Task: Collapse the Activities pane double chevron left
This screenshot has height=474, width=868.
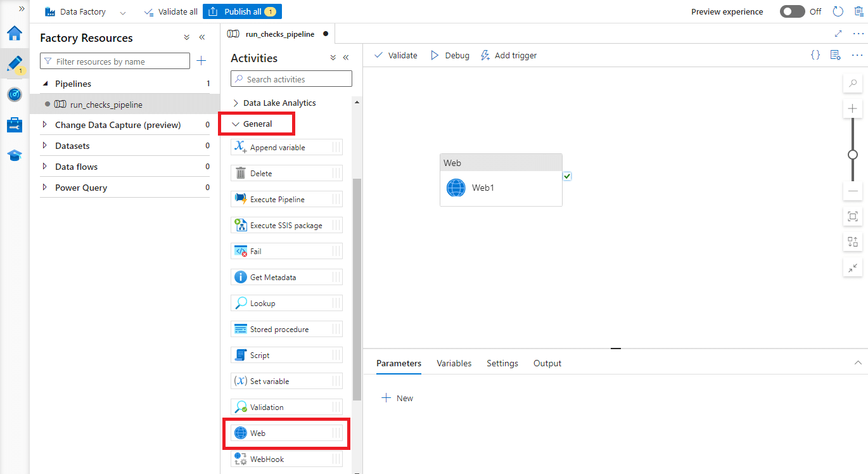Action: pos(346,58)
